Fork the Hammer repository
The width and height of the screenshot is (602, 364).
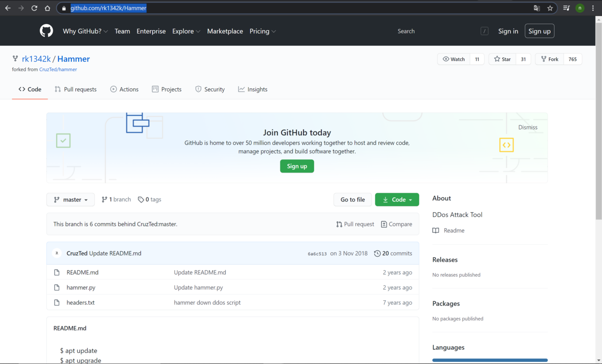click(x=550, y=59)
